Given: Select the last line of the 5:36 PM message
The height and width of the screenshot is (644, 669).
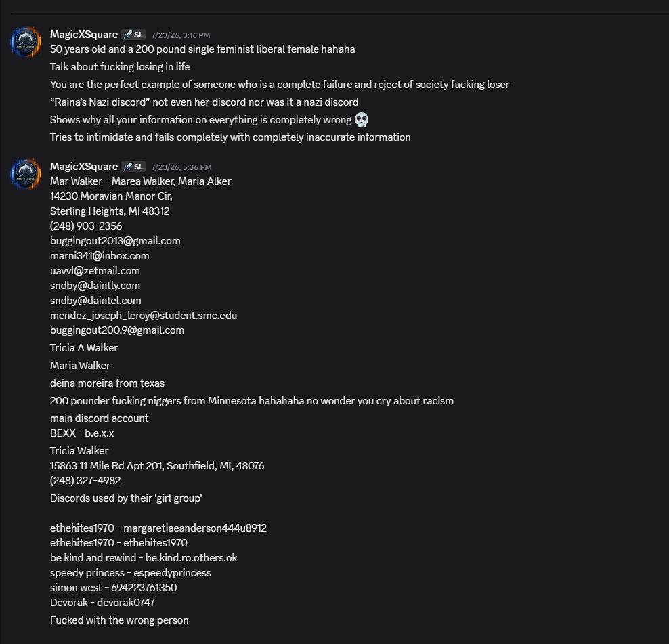Looking at the screenshot, I should [x=119, y=620].
